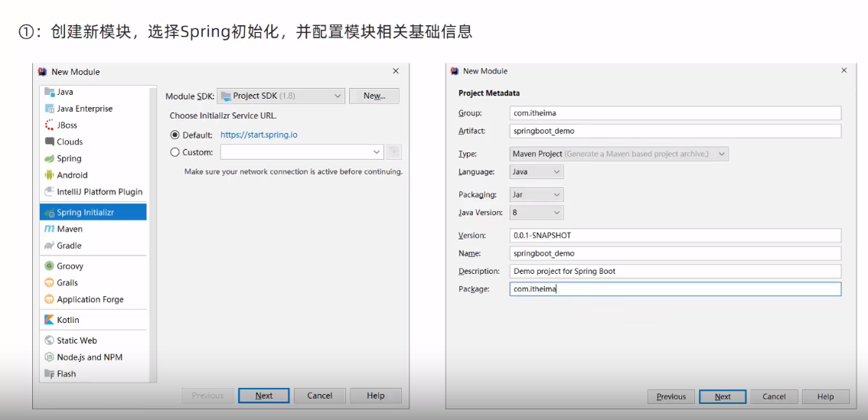Click the New... SDK button

point(374,96)
